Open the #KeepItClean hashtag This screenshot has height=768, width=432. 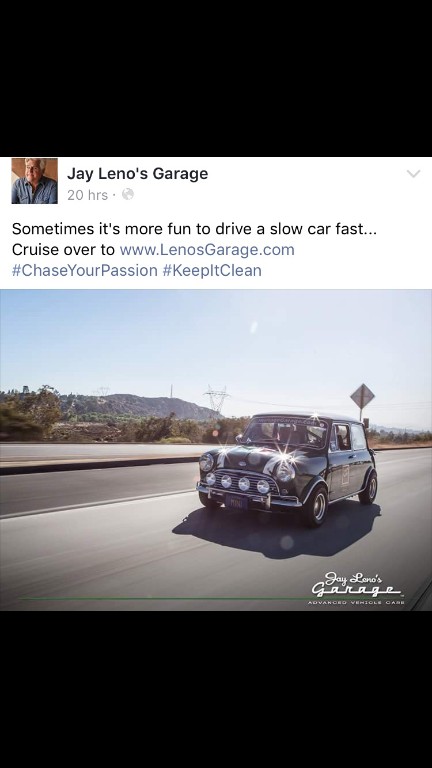pos(212,270)
